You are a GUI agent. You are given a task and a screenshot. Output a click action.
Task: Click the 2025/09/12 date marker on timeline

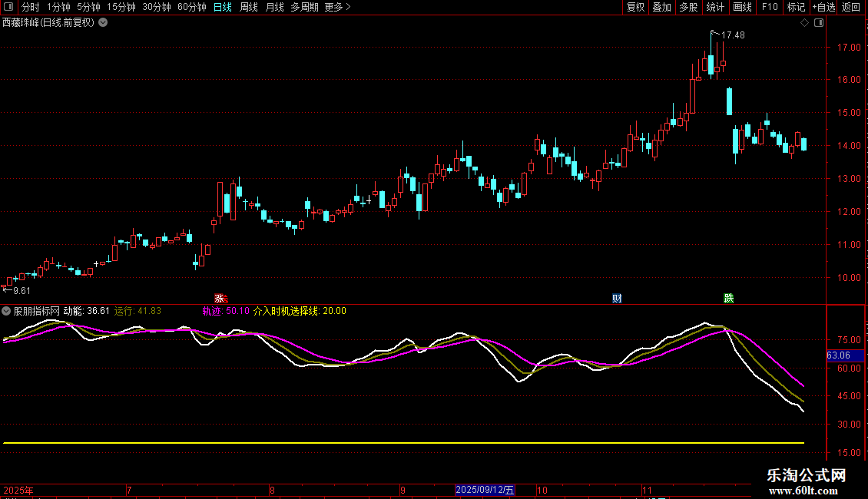coord(485,490)
